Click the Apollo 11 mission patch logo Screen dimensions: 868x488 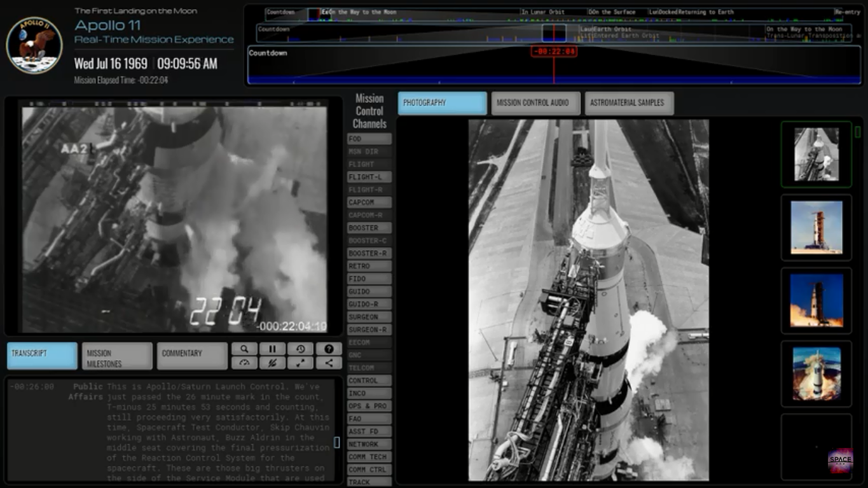click(x=34, y=45)
